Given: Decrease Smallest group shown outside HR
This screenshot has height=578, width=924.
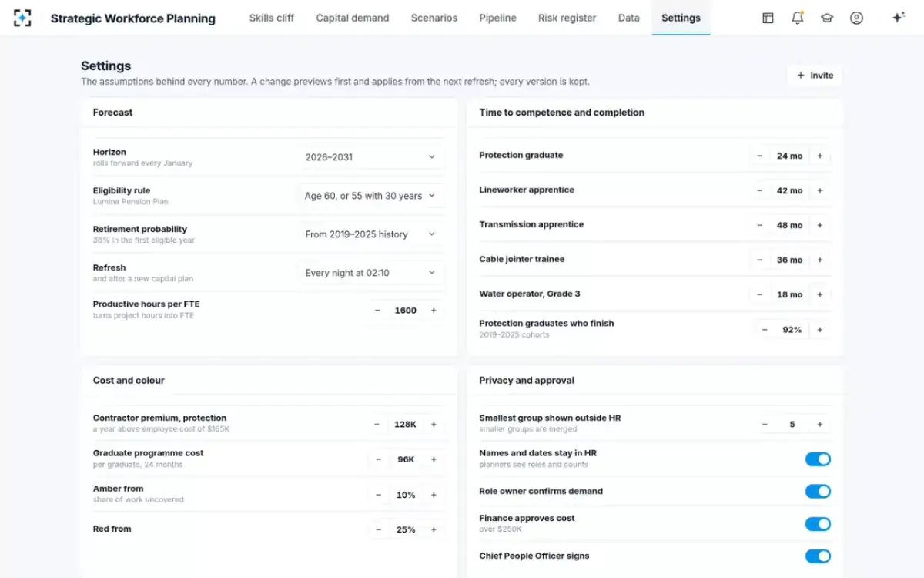Looking at the screenshot, I should tap(765, 424).
